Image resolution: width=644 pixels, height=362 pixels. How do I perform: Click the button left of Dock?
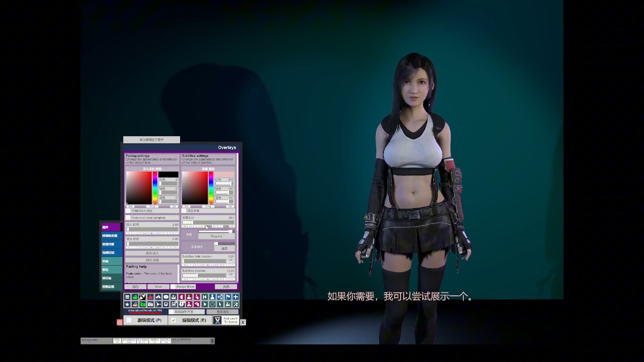136,287
